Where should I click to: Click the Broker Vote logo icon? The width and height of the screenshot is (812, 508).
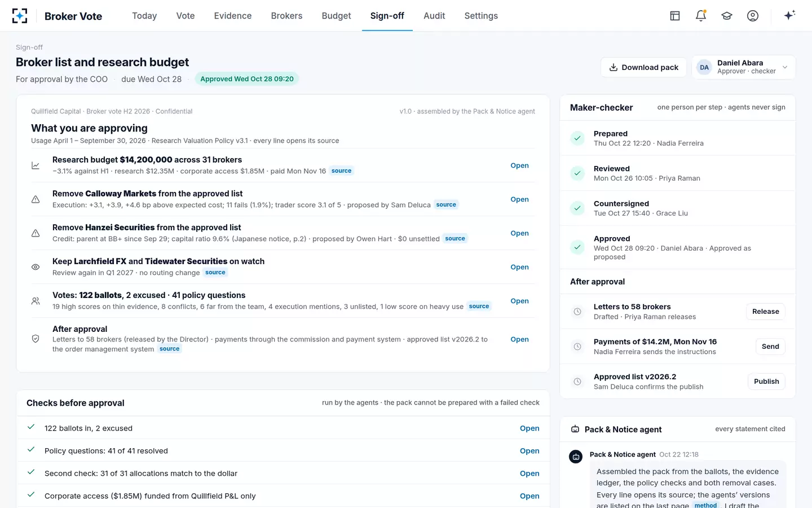[x=20, y=16]
